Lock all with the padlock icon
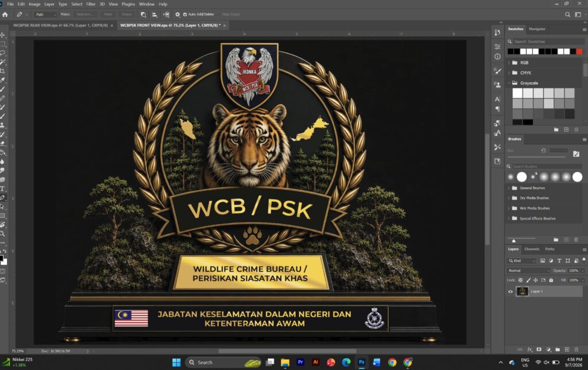Image resolution: width=588 pixels, height=370 pixels. coord(551,280)
